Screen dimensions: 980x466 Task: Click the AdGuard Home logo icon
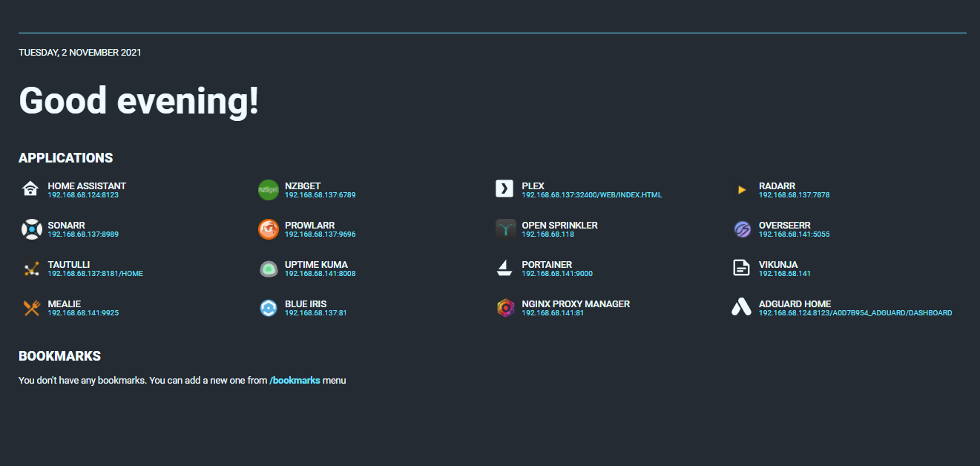click(x=741, y=307)
